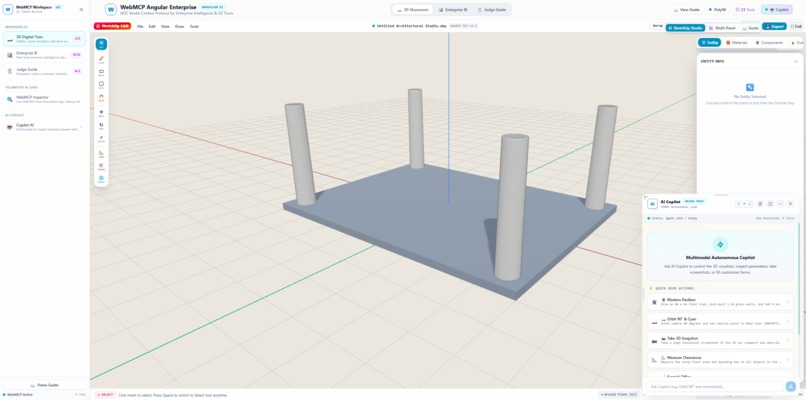Open the File menu
Viewport: 806px width, 400px height.
tap(140, 26)
